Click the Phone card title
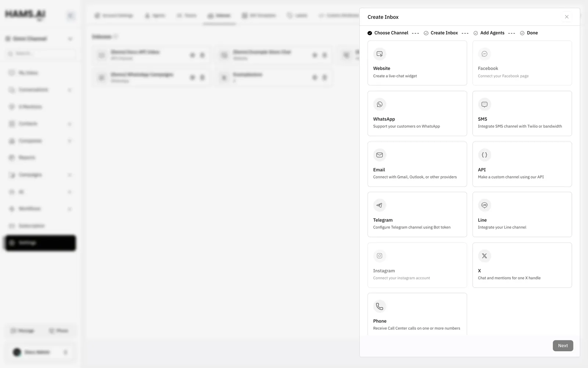 click(x=380, y=321)
